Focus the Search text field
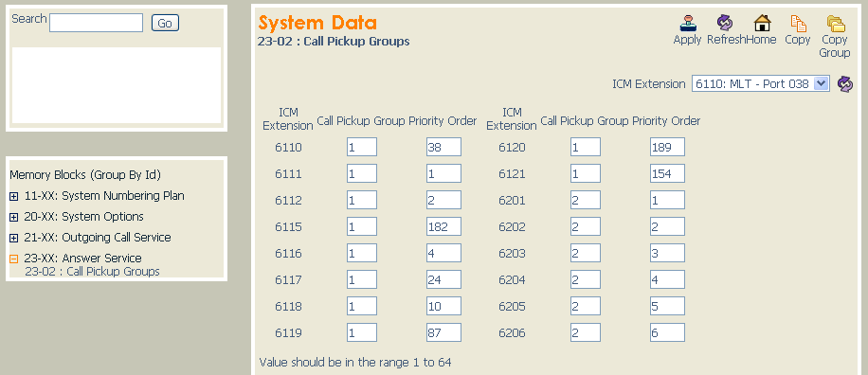This screenshot has width=868, height=375. (97, 23)
